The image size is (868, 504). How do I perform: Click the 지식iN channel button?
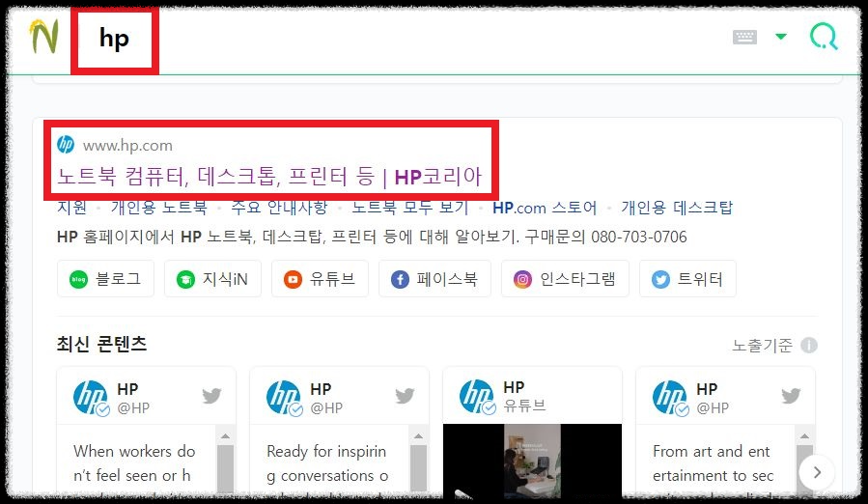coord(212,279)
